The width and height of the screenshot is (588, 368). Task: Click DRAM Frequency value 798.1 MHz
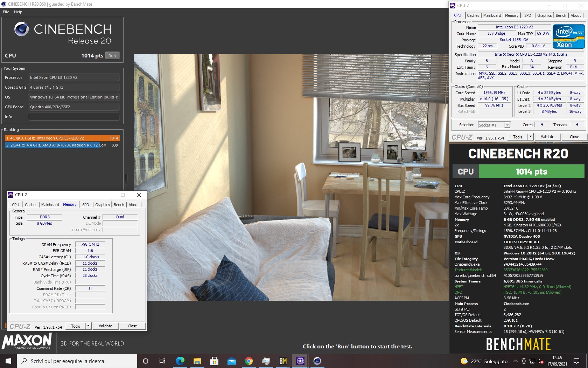(90, 245)
